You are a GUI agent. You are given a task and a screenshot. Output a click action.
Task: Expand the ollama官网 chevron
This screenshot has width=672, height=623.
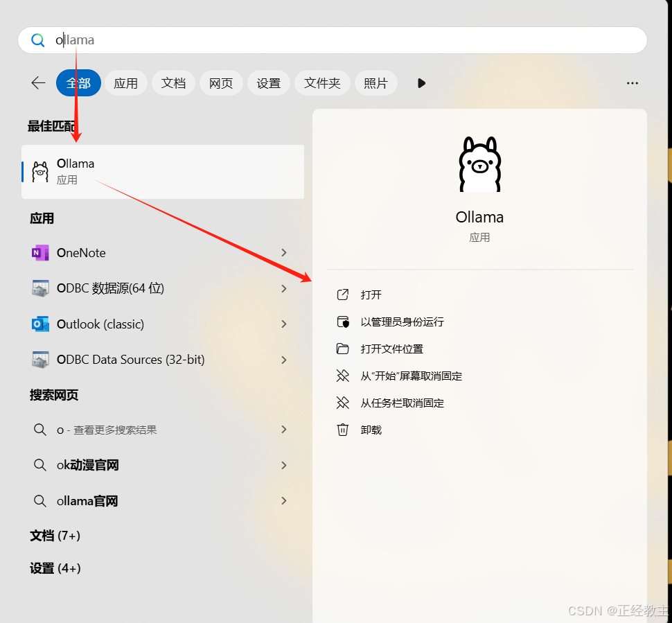coord(284,500)
